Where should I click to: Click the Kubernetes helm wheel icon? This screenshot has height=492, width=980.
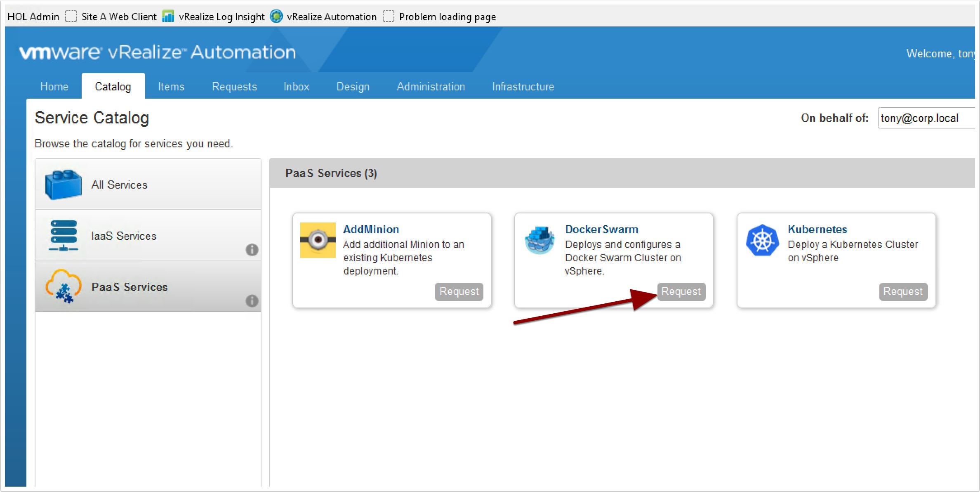coord(762,240)
